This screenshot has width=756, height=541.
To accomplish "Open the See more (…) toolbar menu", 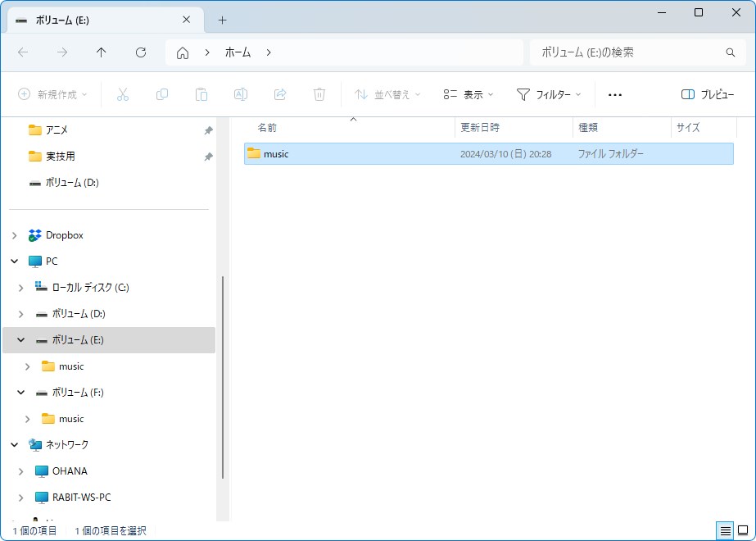I will [615, 94].
